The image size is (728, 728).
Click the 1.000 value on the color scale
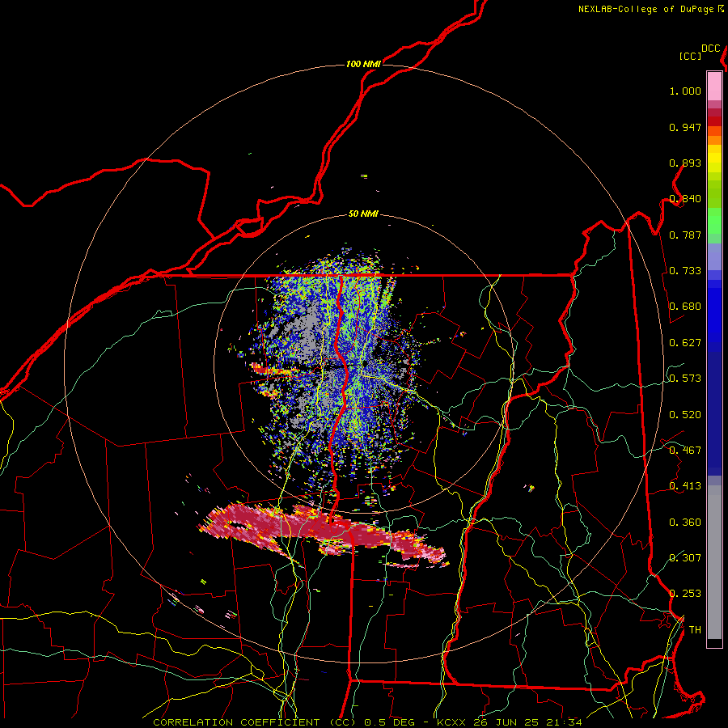(x=685, y=91)
